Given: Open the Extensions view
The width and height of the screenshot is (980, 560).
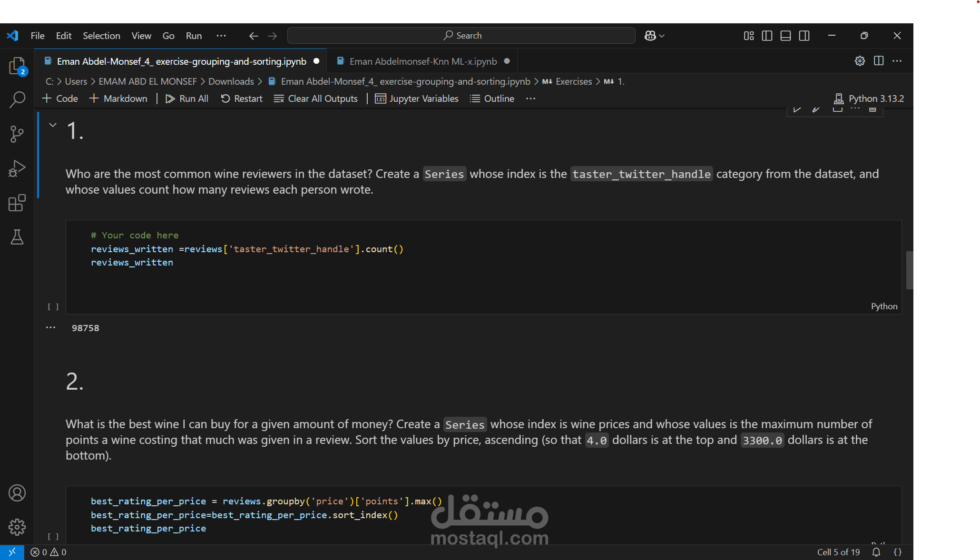Looking at the screenshot, I should (17, 203).
